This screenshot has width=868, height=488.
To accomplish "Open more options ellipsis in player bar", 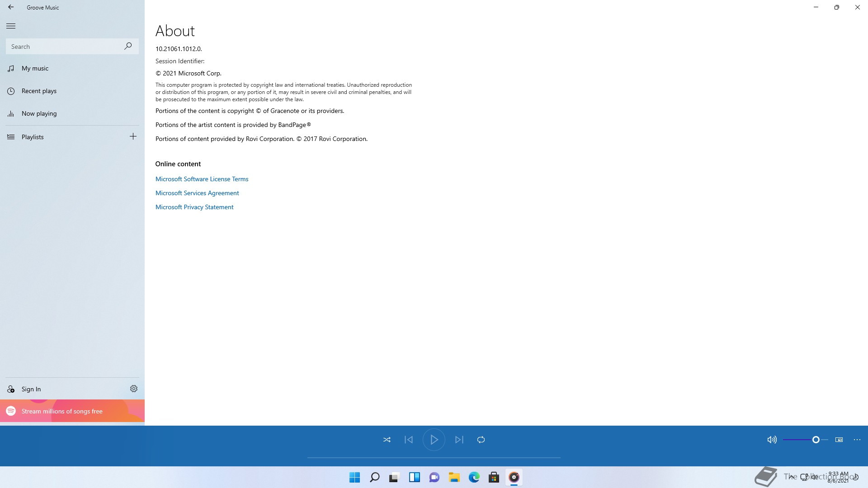I will coord(857,440).
